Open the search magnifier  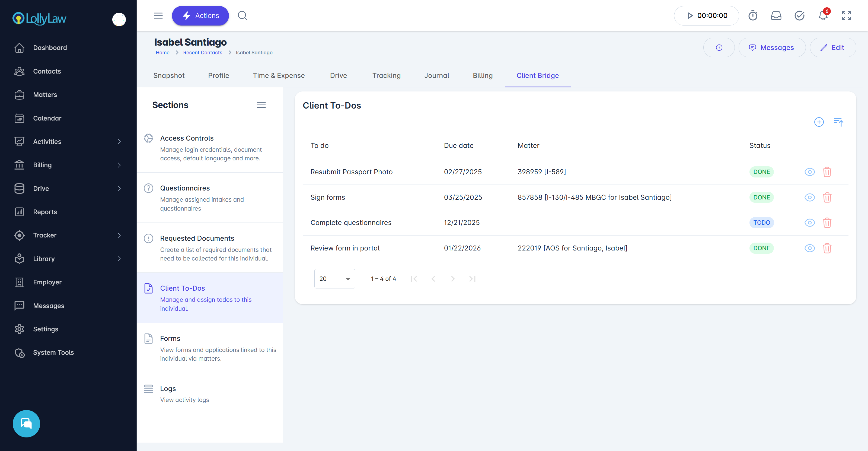click(242, 15)
